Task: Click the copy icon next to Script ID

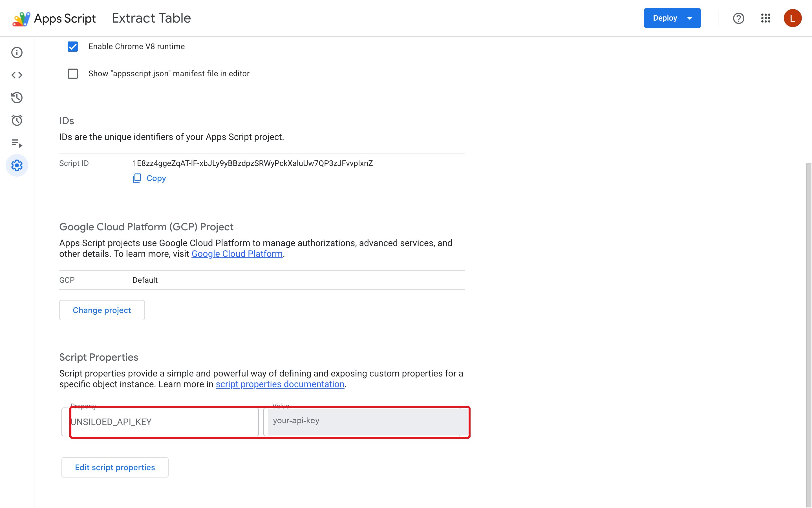Action: (x=136, y=178)
